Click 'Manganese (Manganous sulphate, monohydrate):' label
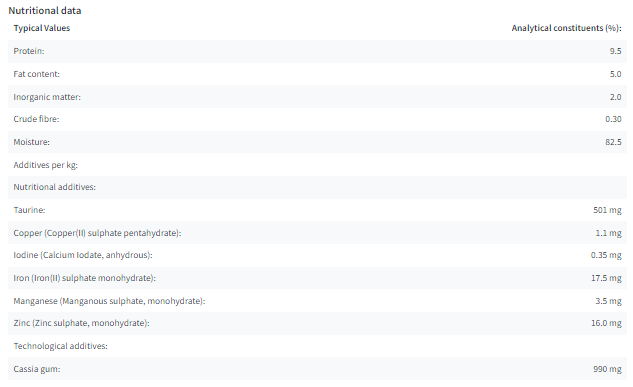Image resolution: width=633 pixels, height=387 pixels. point(109,301)
